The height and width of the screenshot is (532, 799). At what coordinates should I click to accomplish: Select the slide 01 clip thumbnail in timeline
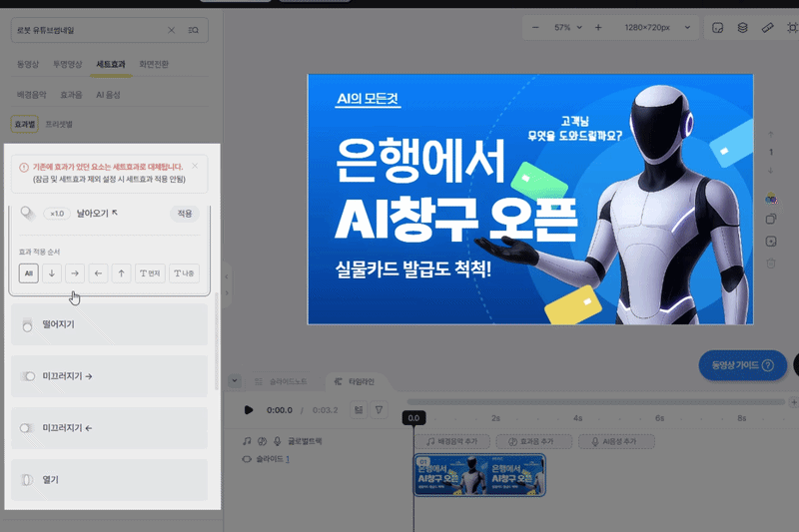(479, 475)
